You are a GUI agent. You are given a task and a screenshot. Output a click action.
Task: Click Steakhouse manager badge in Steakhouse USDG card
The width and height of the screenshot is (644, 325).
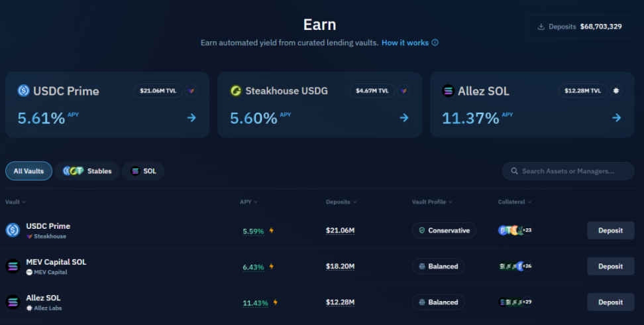point(403,91)
